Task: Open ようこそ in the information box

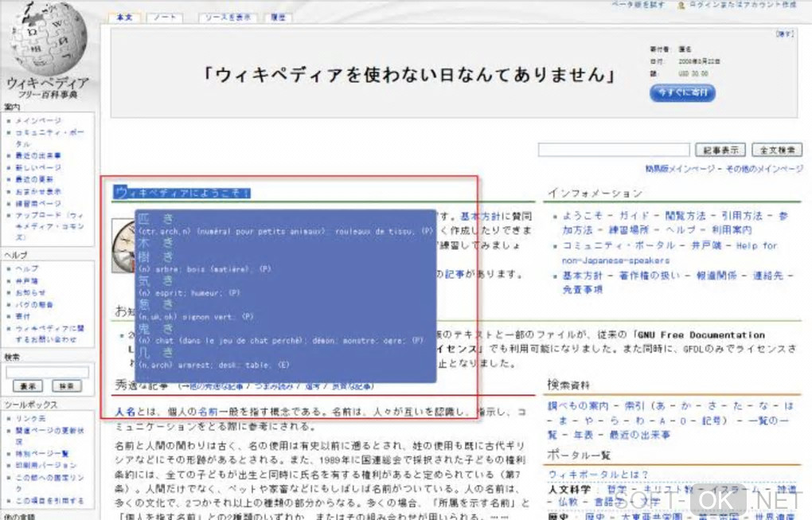Action: [x=582, y=216]
